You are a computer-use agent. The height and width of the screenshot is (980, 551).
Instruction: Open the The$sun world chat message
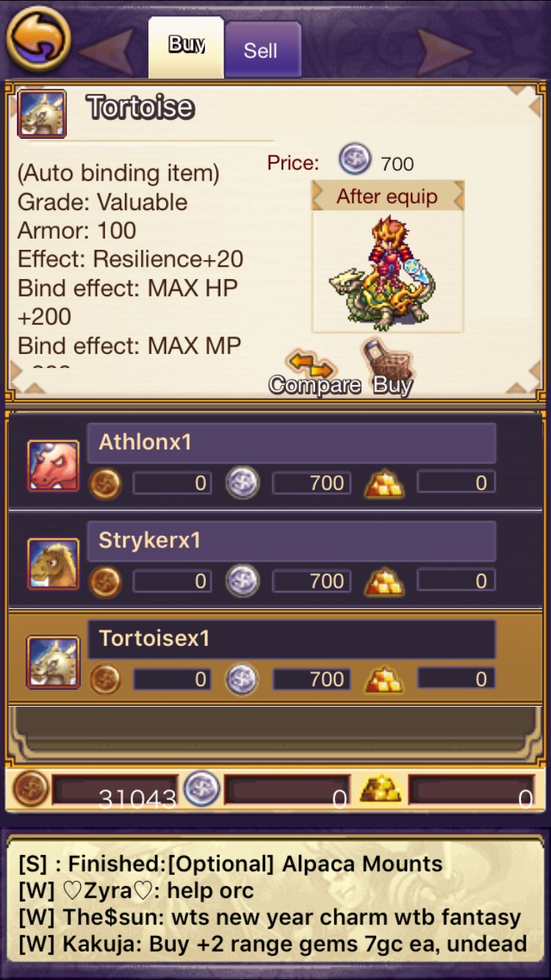(x=270, y=918)
